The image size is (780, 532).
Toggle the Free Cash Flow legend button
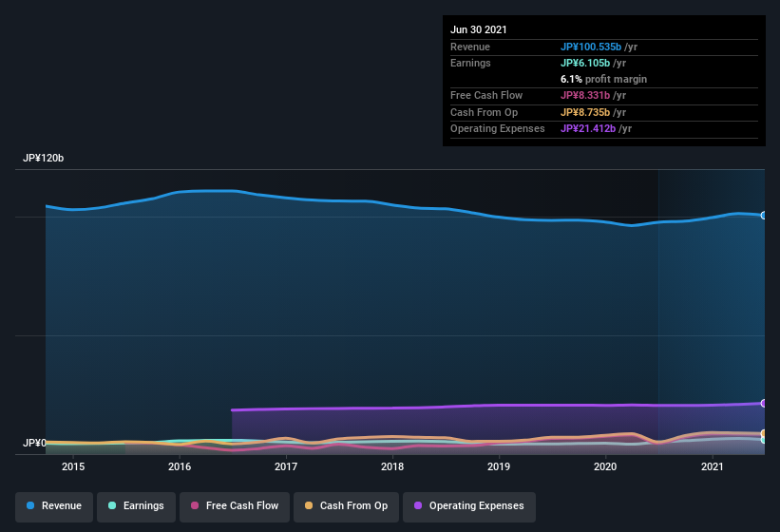pos(235,506)
